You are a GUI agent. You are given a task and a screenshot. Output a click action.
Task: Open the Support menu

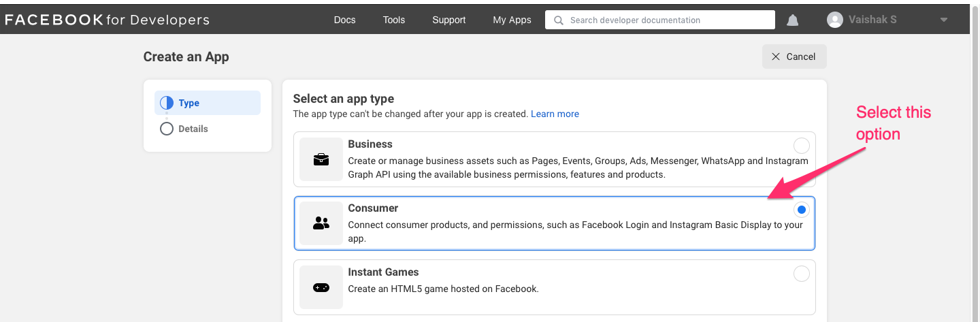point(449,20)
